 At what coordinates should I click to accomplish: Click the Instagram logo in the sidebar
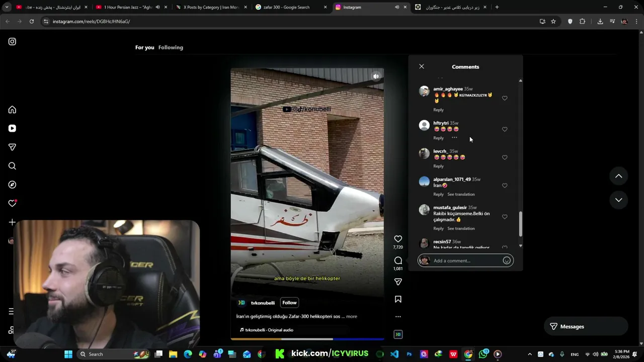[12, 42]
